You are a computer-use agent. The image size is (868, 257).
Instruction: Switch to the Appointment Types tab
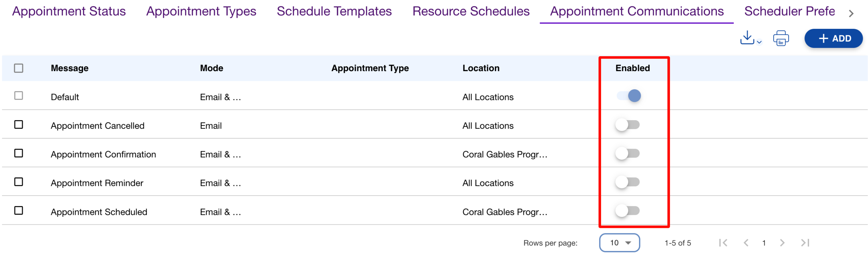pyautogui.click(x=201, y=12)
